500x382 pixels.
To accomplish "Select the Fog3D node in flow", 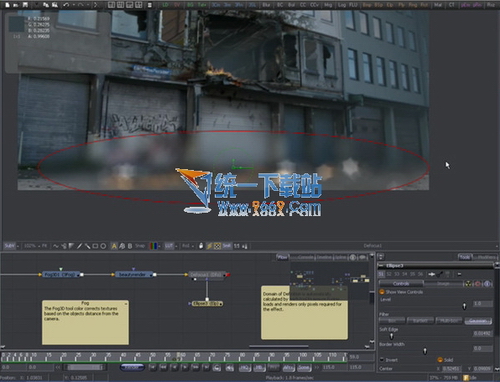I will pyautogui.click(x=60, y=275).
